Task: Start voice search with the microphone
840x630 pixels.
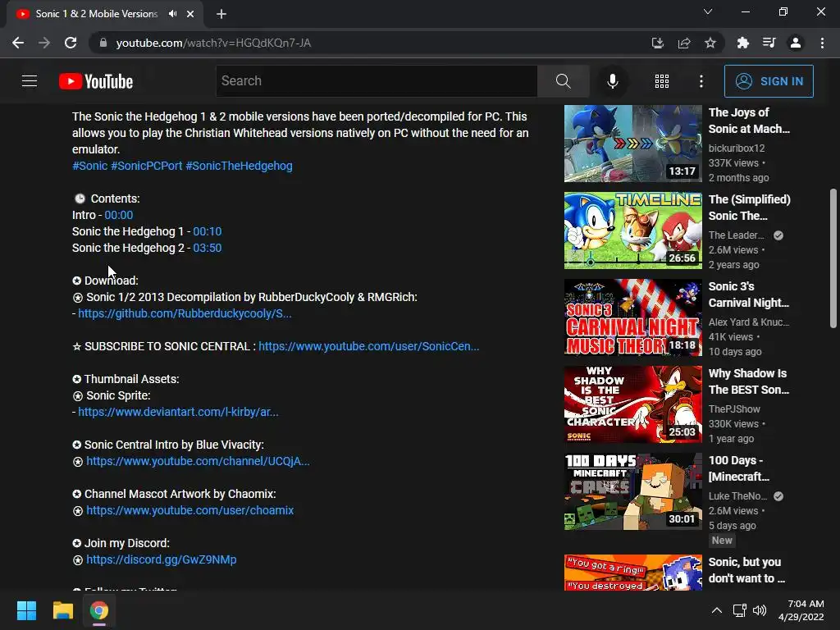Action: [x=612, y=81]
